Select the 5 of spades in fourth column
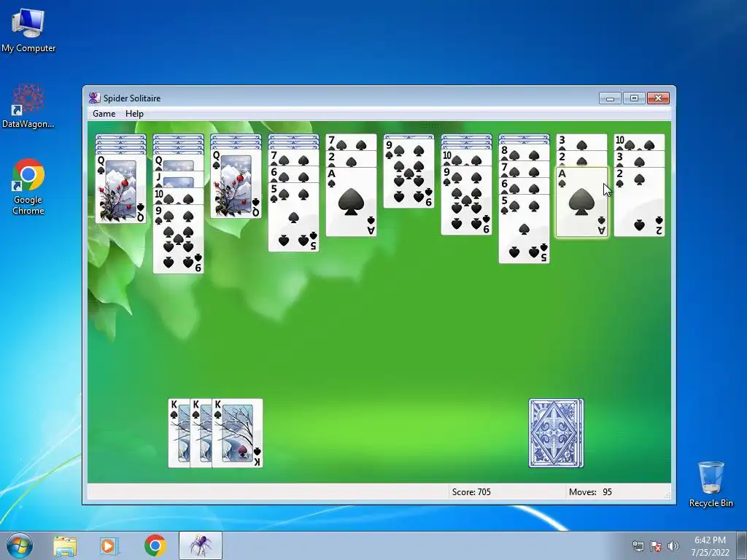Viewport: 747px width, 560px height. [293, 217]
